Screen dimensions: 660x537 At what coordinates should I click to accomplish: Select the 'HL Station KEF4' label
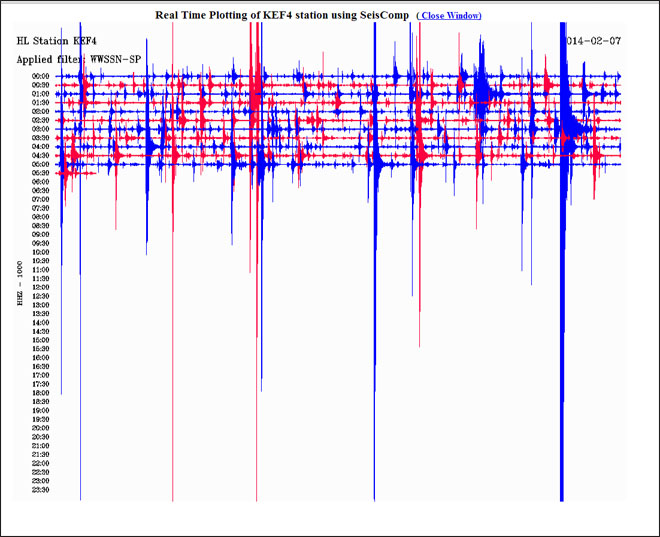point(57,41)
